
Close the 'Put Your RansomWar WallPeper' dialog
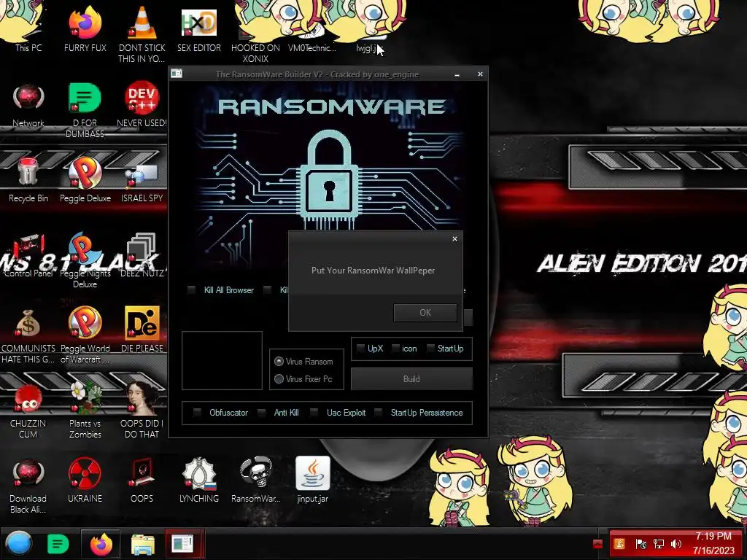pos(454,238)
